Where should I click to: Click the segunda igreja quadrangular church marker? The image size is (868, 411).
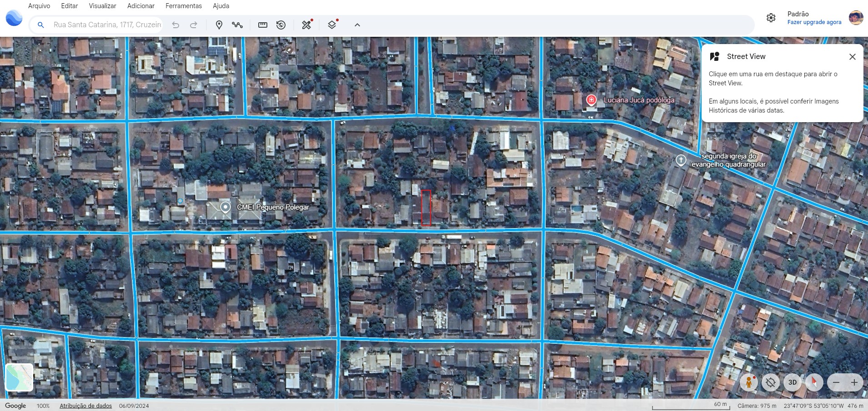[681, 160]
